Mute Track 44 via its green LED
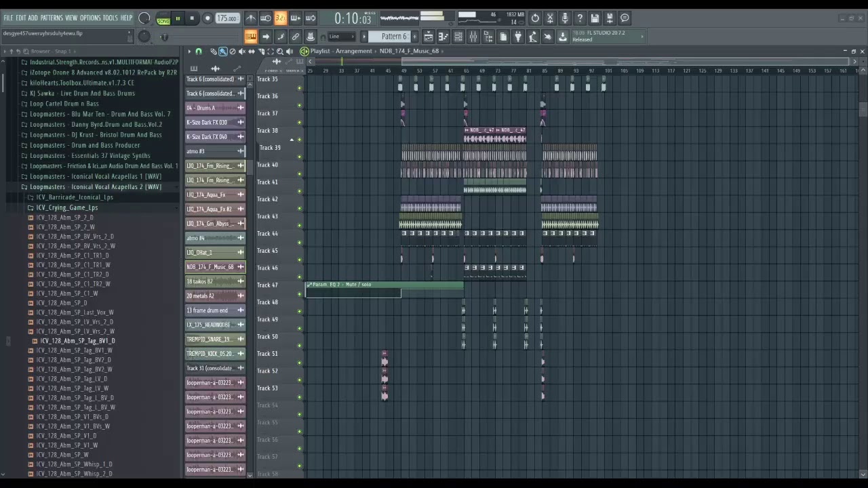Image resolution: width=868 pixels, height=488 pixels. tap(299, 243)
